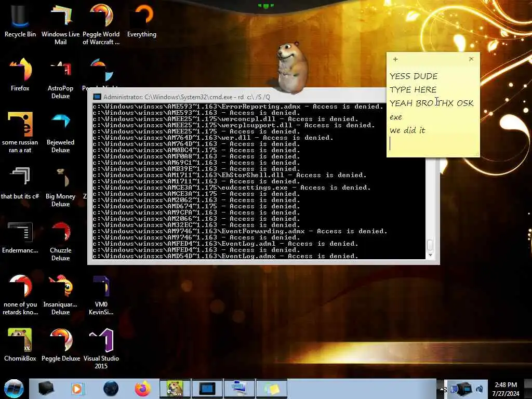Select the Bejeweled Deluxe desktop icon
The image size is (532, 399).
coord(60,132)
